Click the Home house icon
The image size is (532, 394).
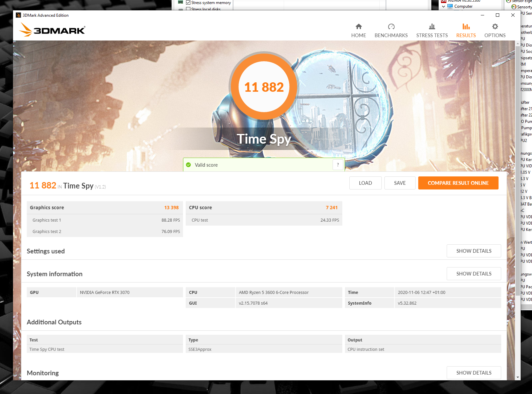[358, 26]
